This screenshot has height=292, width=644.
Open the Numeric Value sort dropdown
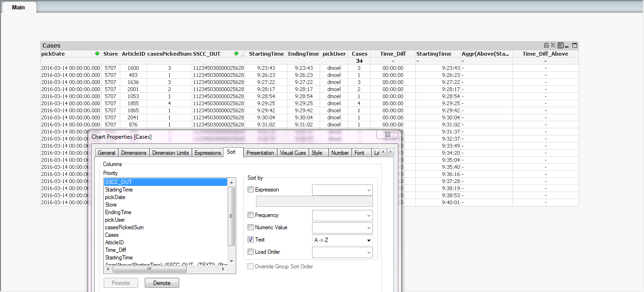pyautogui.click(x=368, y=228)
